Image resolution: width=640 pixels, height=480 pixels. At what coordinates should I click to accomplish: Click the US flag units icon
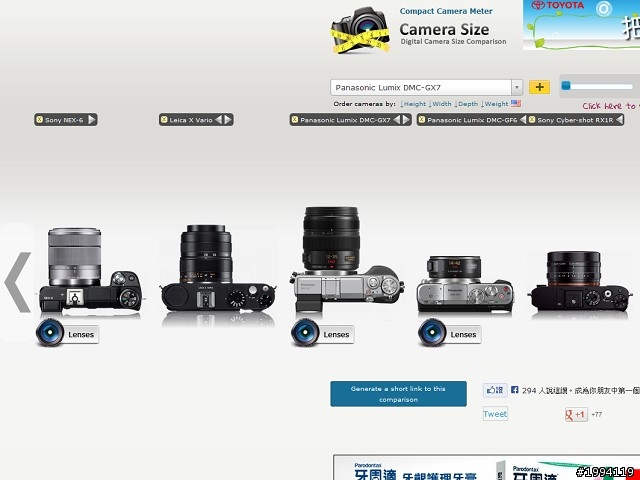[x=516, y=103]
